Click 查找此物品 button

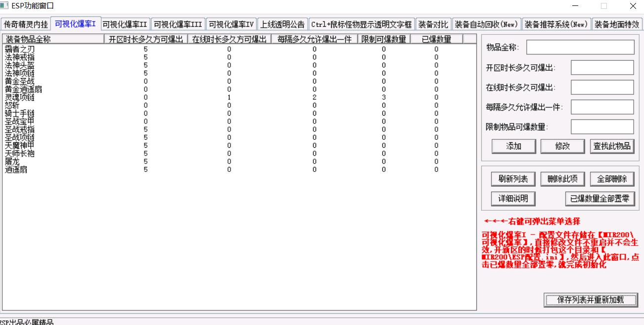tap(612, 146)
